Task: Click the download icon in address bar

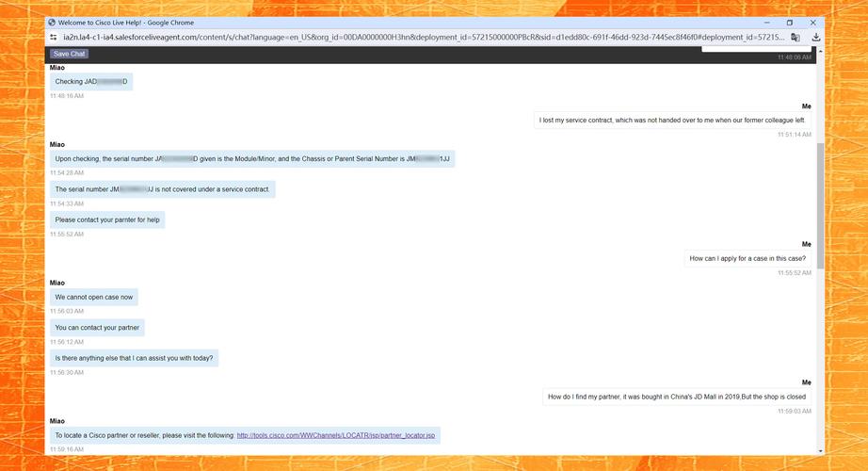Action: click(x=816, y=37)
